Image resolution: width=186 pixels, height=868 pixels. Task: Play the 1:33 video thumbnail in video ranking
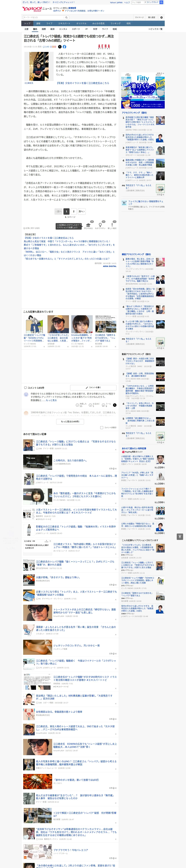[x=160, y=389]
